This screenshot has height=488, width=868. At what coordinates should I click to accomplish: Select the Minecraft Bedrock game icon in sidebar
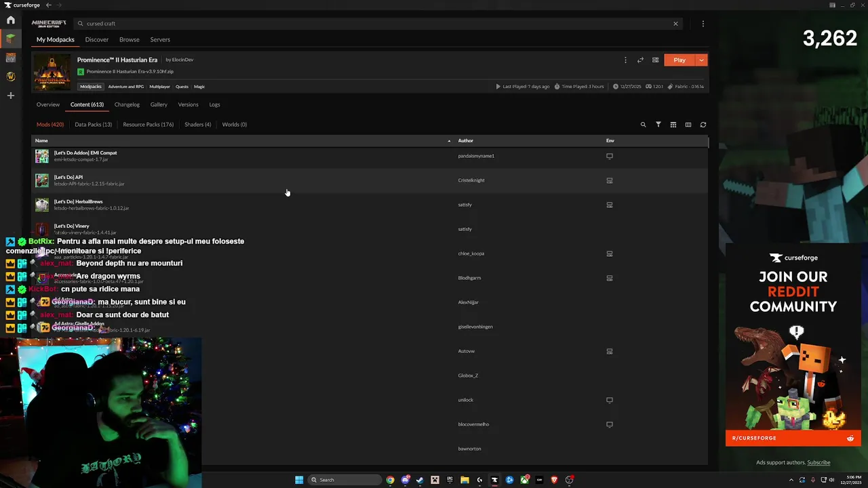pyautogui.click(x=10, y=58)
